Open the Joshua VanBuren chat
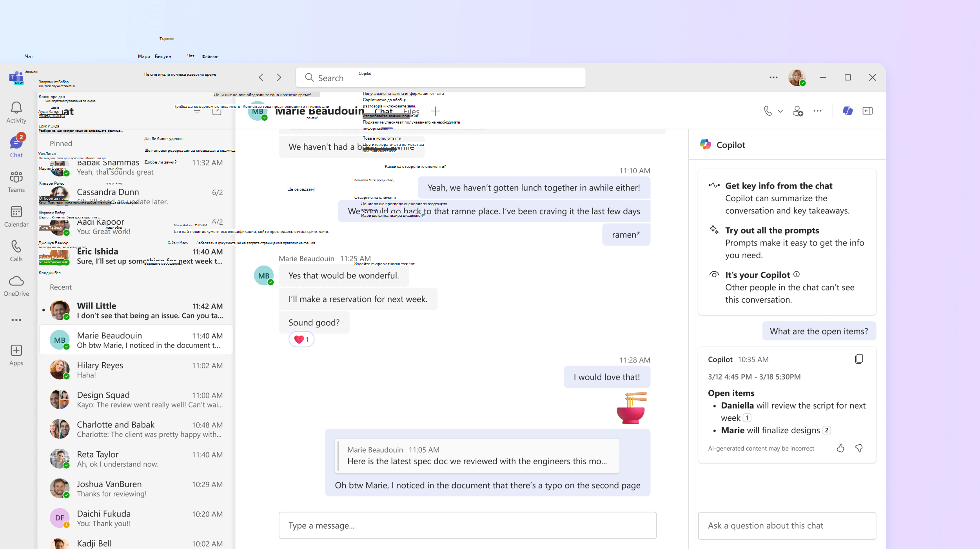 [x=136, y=489]
